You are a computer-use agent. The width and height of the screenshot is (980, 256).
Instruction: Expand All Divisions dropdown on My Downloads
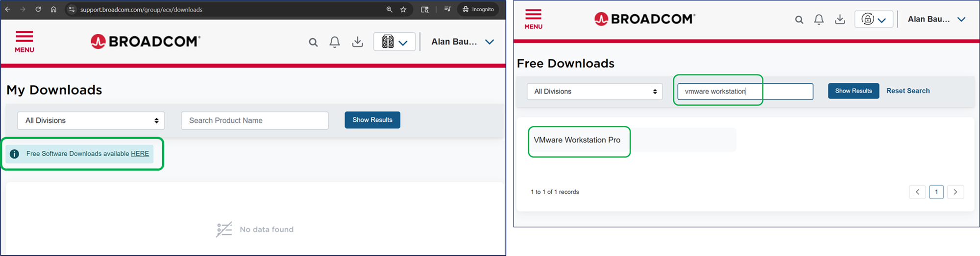91,120
